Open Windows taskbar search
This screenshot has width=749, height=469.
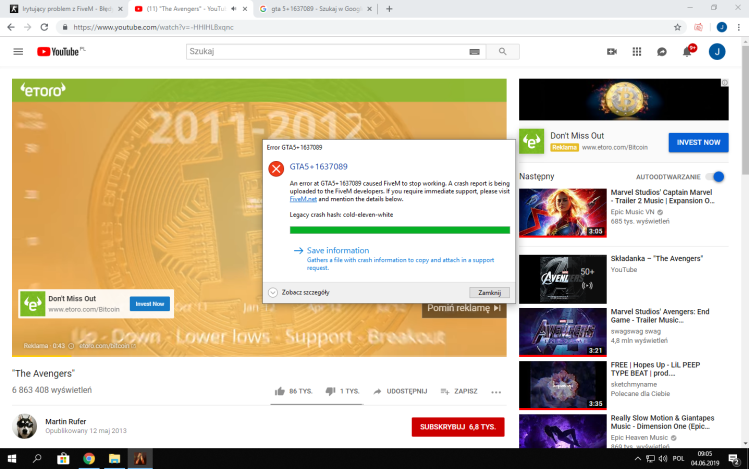click(x=37, y=459)
